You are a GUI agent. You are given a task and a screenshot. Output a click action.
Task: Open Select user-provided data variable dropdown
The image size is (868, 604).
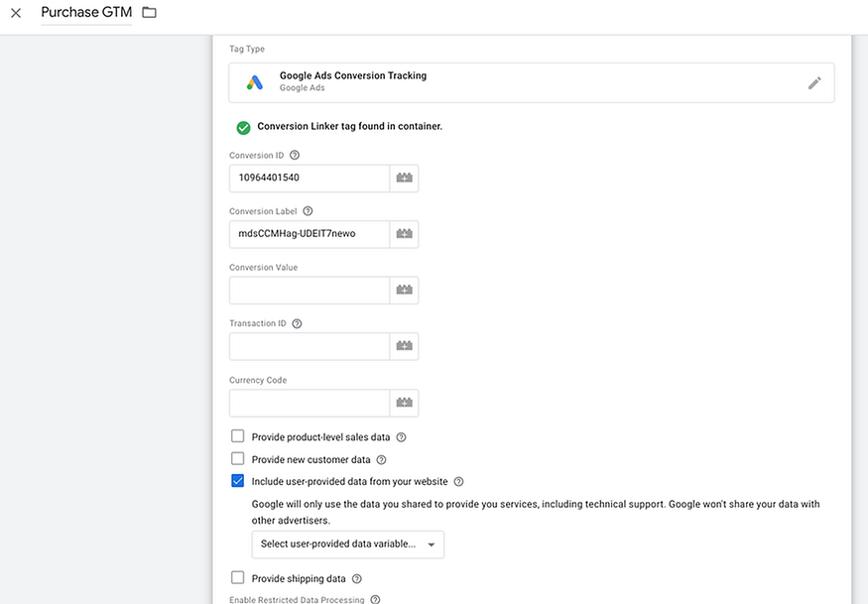point(347,544)
